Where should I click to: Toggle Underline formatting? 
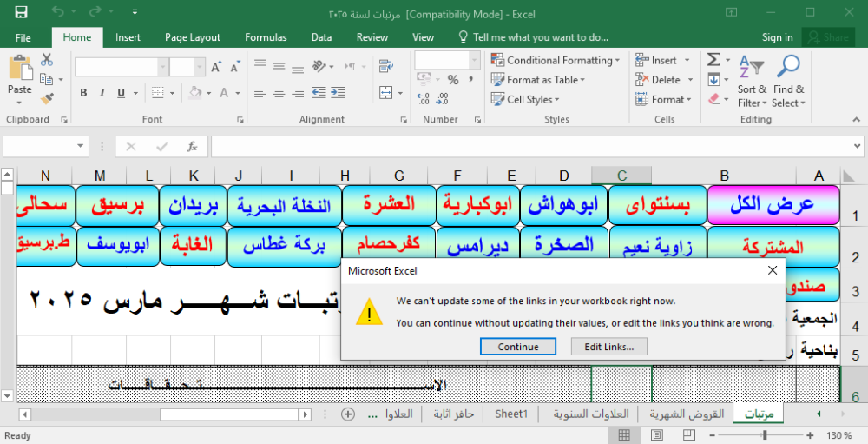pyautogui.click(x=121, y=93)
